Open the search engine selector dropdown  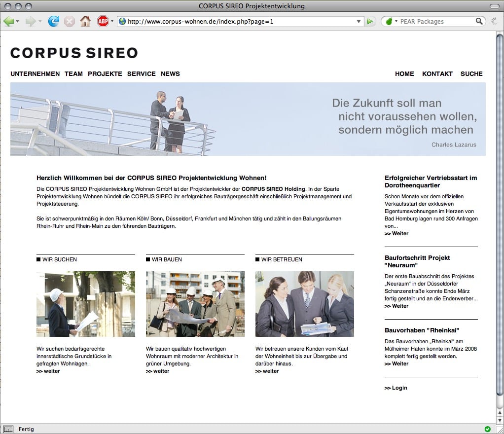click(x=391, y=22)
